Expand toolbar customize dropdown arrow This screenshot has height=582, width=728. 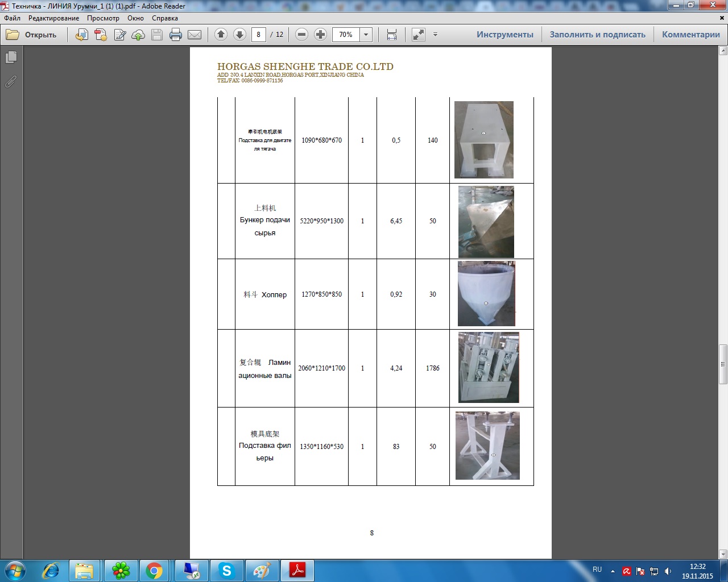click(x=435, y=35)
